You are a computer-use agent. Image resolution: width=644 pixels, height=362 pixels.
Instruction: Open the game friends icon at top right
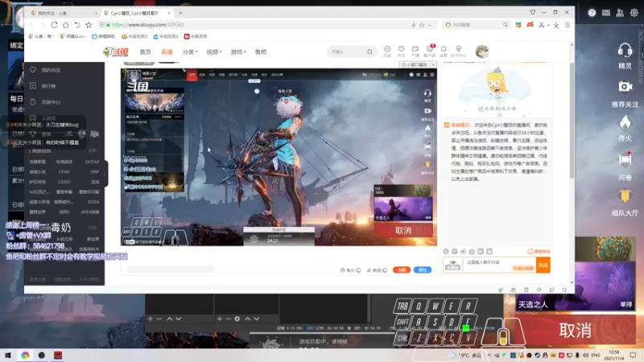[x=620, y=13]
